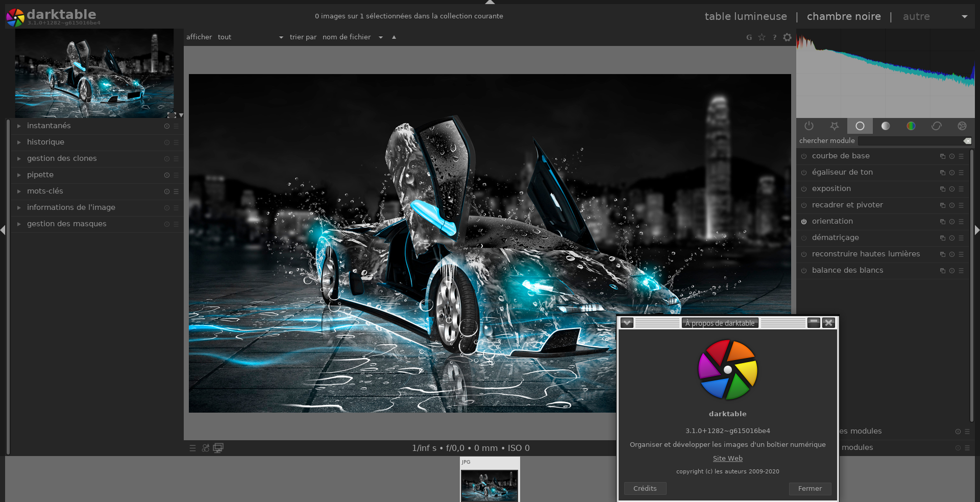The height and width of the screenshot is (502, 980).
Task: Click the darktable logo in the header
Action: (x=15, y=18)
